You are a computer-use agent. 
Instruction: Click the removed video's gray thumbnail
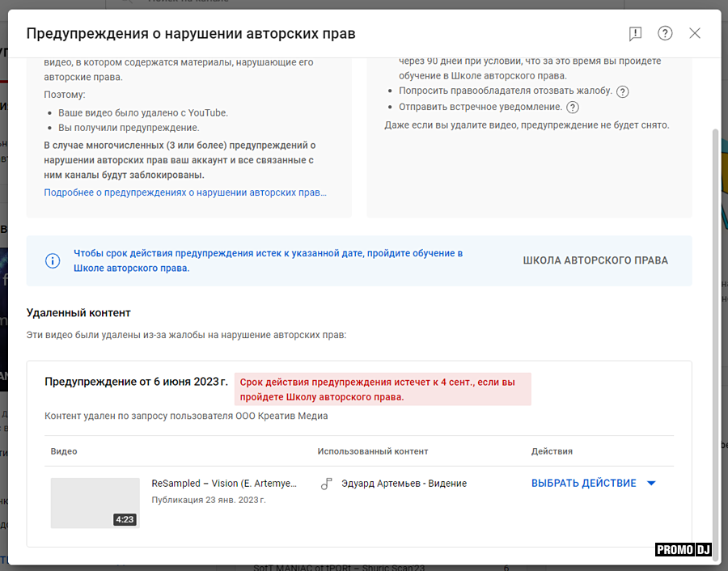95,502
